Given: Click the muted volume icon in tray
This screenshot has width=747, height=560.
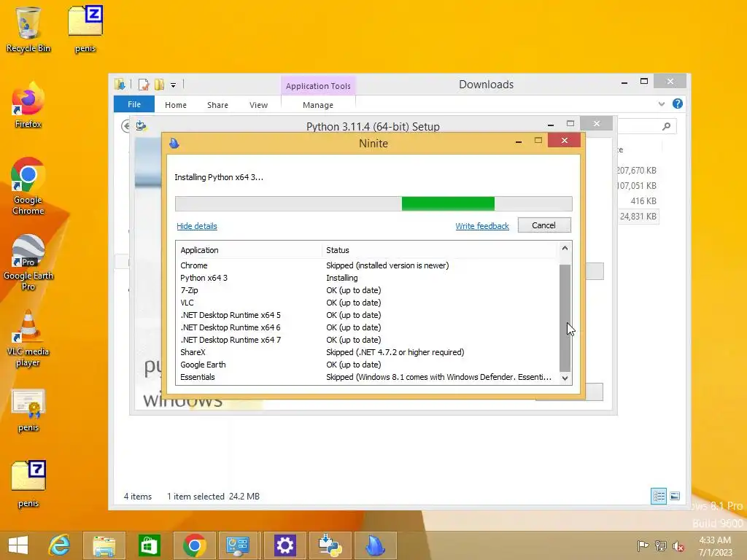Looking at the screenshot, I should (x=678, y=545).
